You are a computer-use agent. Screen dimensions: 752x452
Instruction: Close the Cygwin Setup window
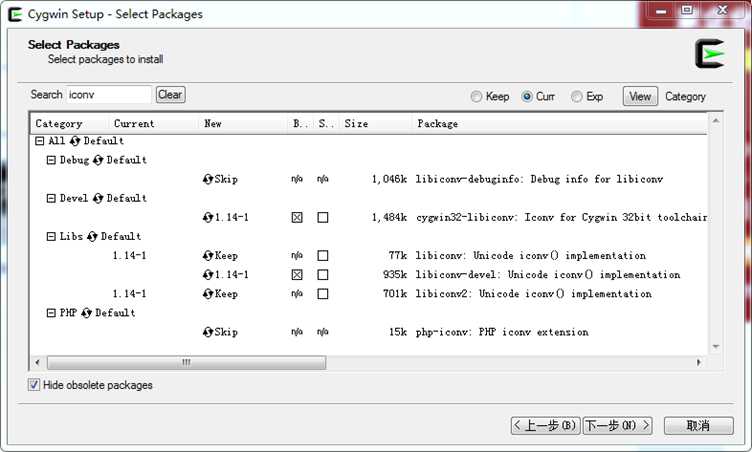[x=722, y=11]
